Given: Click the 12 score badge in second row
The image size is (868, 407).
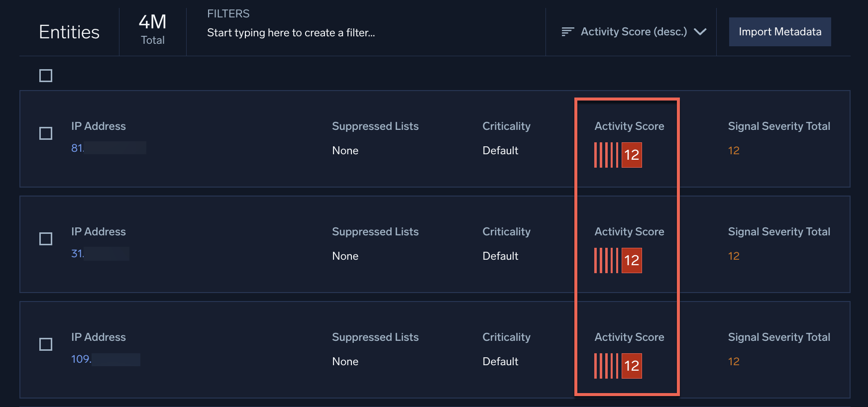Looking at the screenshot, I should [631, 260].
